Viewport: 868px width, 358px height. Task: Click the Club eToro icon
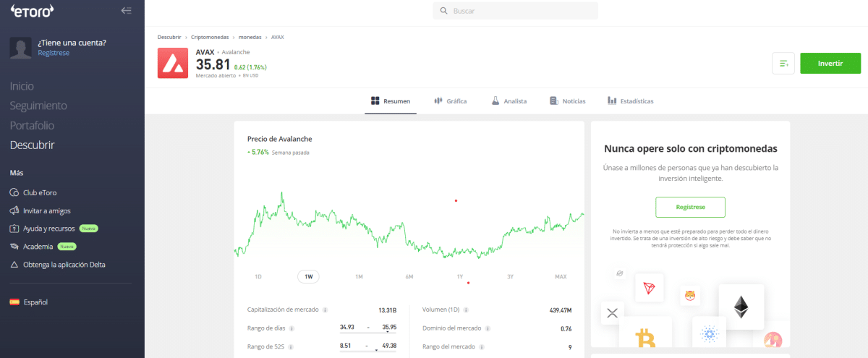coord(14,193)
